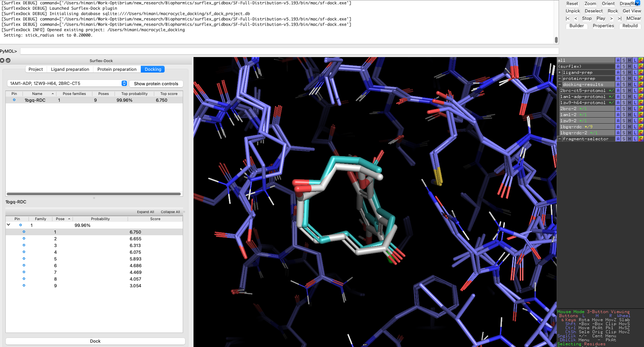This screenshot has width=644, height=347.
Task: Toggle visibility of 1zw9-h64-protomol object
Action: (x=583, y=103)
